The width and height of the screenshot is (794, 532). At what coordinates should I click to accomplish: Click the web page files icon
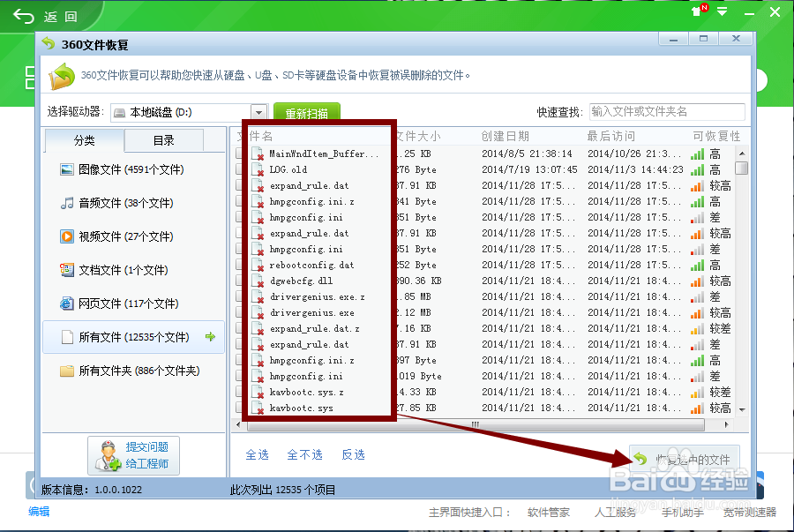point(67,303)
